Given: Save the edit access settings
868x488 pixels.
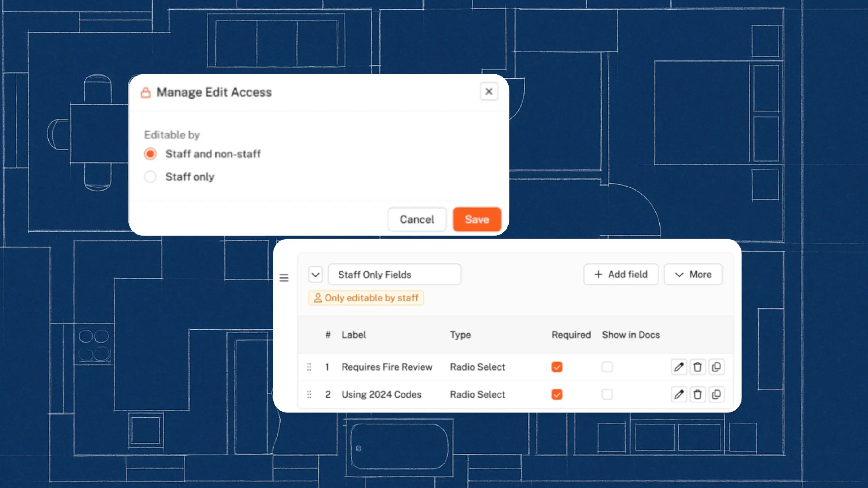Looking at the screenshot, I should pos(476,219).
